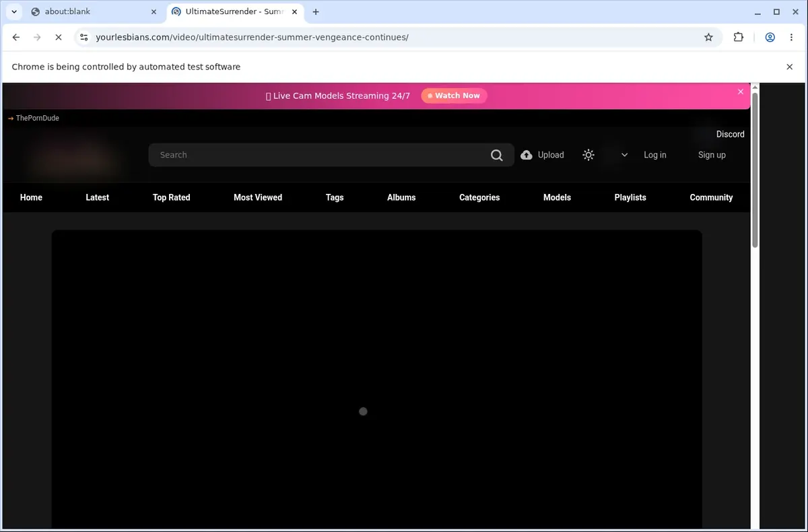Click the Watch Now banner button
Image resolution: width=808 pixels, height=532 pixels.
pos(454,96)
